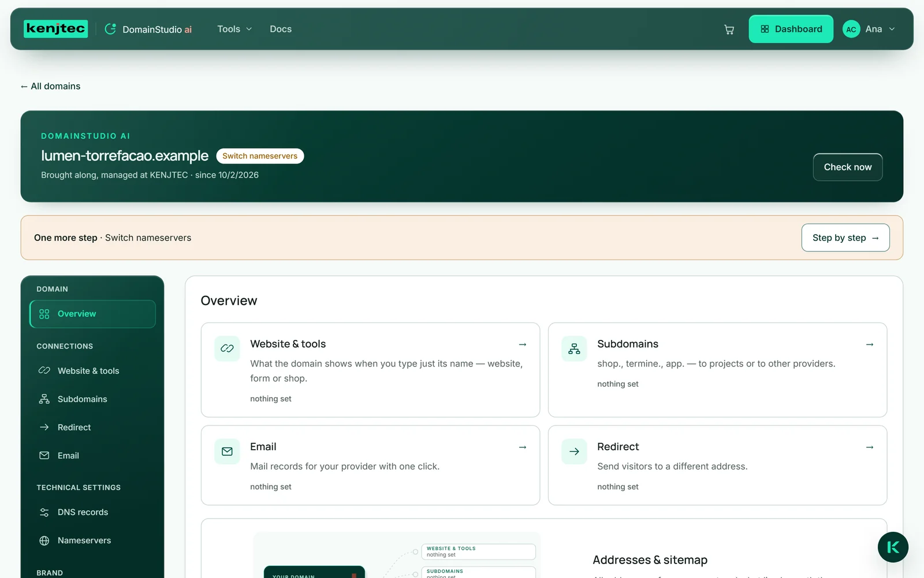
Task: Open the floating K chat button
Action: [x=893, y=547]
